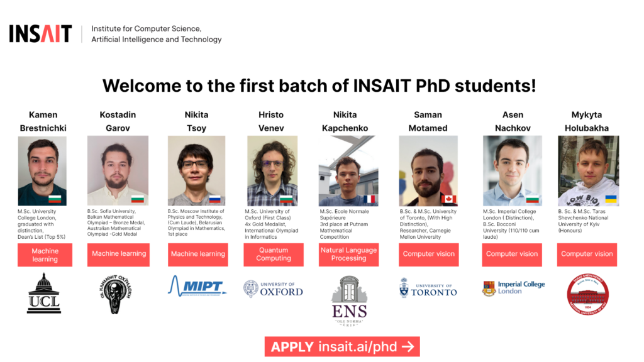Click the UCL university logo
Viewport: 644px width, 362px height.
point(44,293)
